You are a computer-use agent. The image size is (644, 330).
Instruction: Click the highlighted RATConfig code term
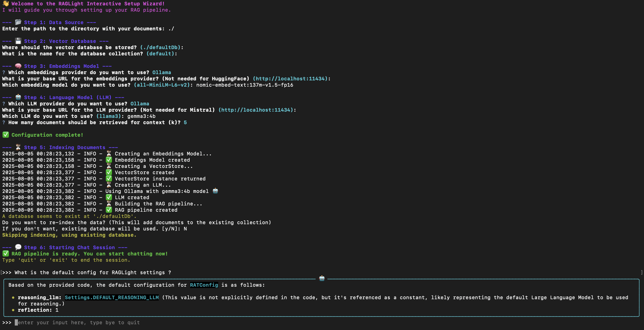pos(204,285)
